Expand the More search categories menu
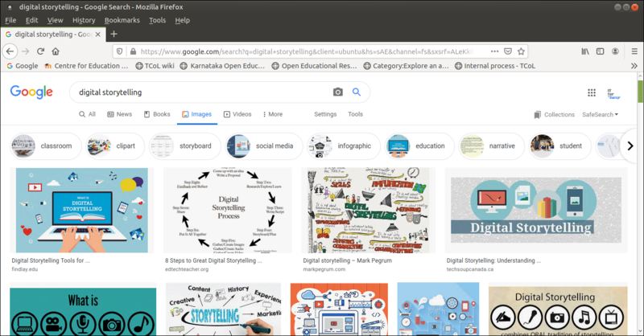The height and width of the screenshot is (336, 644). pyautogui.click(x=273, y=114)
